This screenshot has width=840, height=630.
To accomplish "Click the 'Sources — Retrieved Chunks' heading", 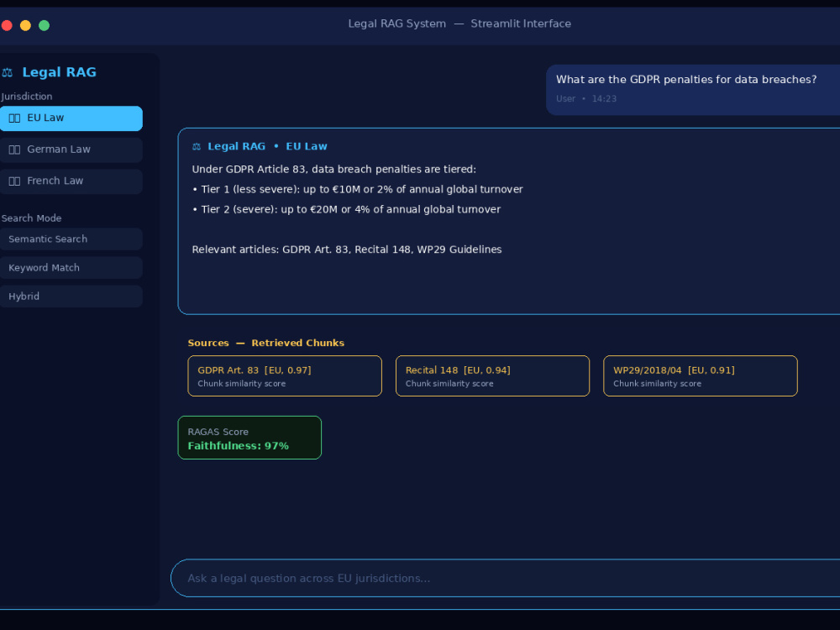I will pos(265,343).
